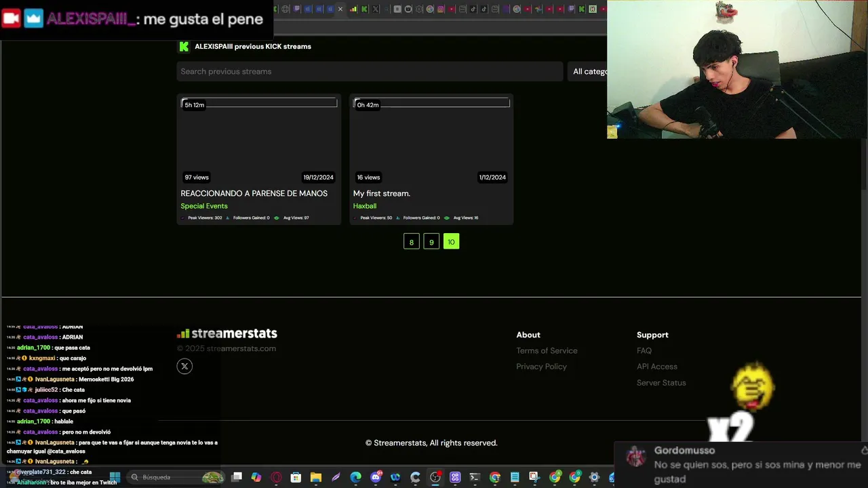Open Discord from the taskbar
The image size is (868, 488).
376,477
